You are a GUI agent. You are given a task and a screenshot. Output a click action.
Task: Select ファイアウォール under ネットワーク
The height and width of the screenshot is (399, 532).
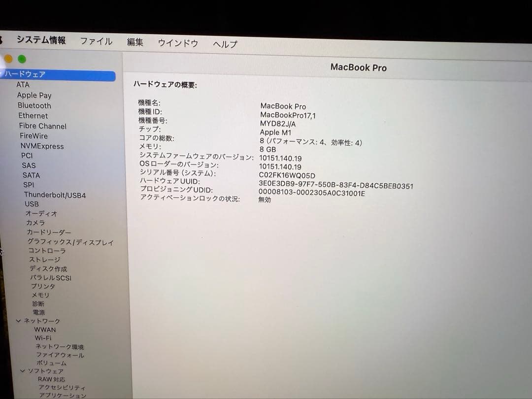pos(59,355)
